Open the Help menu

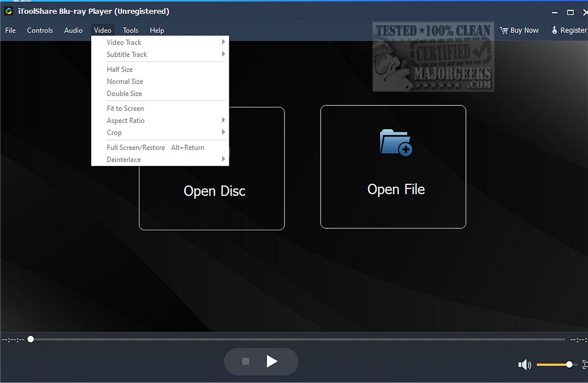[157, 30]
